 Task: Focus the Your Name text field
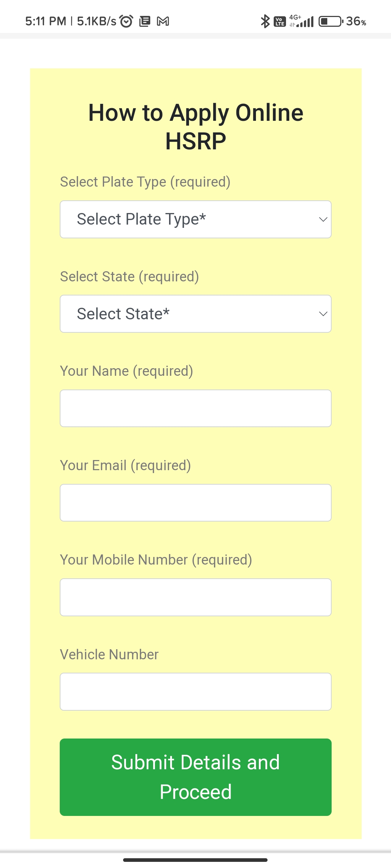pos(195,408)
